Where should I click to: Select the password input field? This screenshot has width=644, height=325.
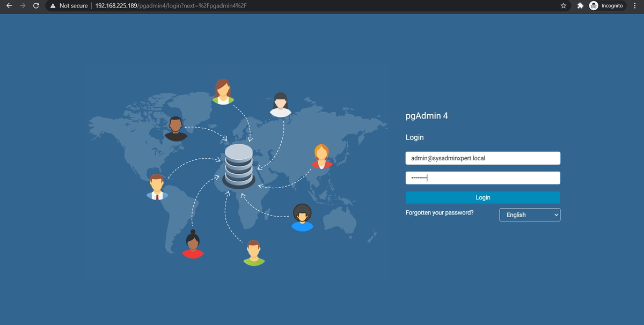(x=482, y=178)
